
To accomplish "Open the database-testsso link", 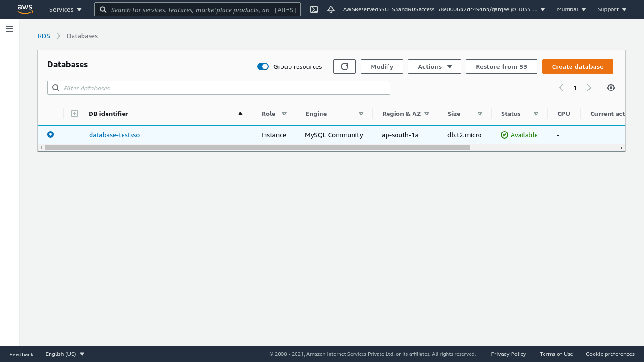I will 114,135.
